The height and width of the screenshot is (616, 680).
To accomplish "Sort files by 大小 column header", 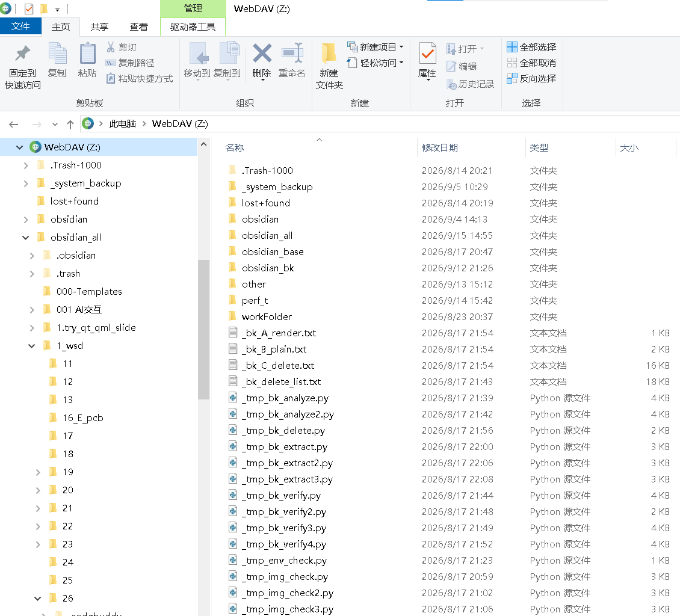I will [x=645, y=148].
